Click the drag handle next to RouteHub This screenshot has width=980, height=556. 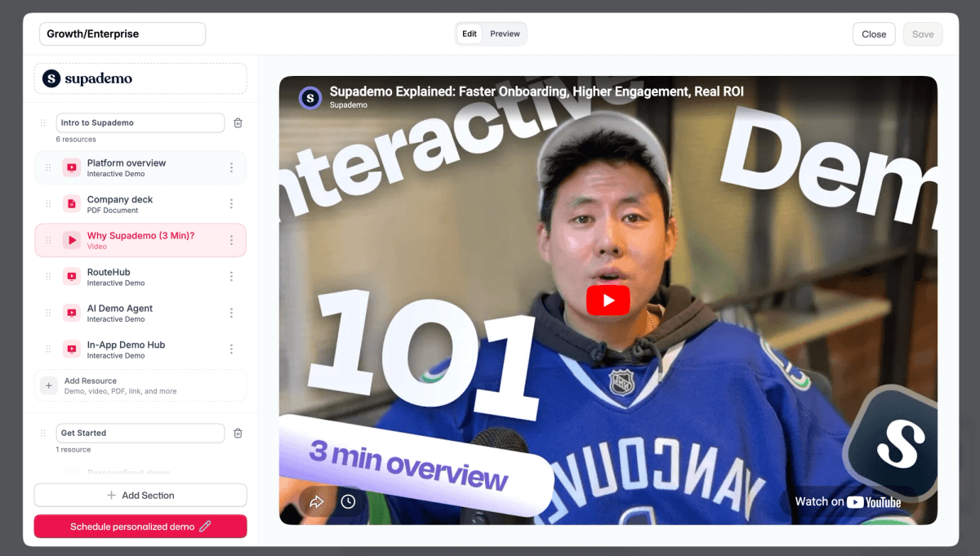[x=48, y=277]
